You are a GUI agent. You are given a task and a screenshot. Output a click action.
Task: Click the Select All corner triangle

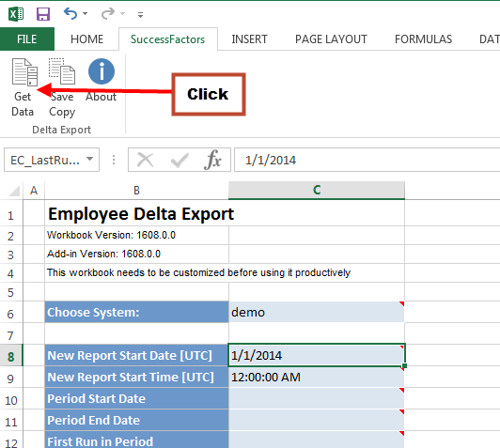[14, 191]
